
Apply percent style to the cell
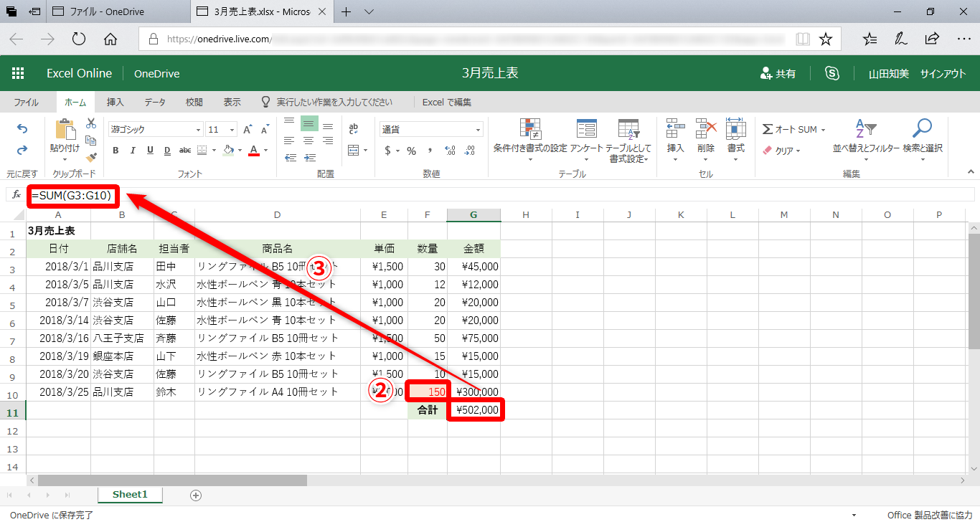point(412,151)
